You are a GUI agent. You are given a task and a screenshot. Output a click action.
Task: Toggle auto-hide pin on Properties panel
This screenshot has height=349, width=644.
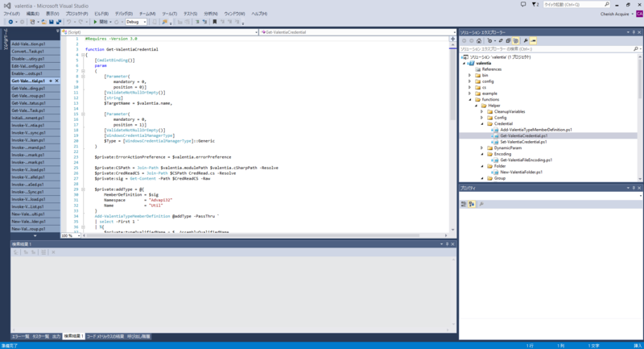pyautogui.click(x=634, y=188)
